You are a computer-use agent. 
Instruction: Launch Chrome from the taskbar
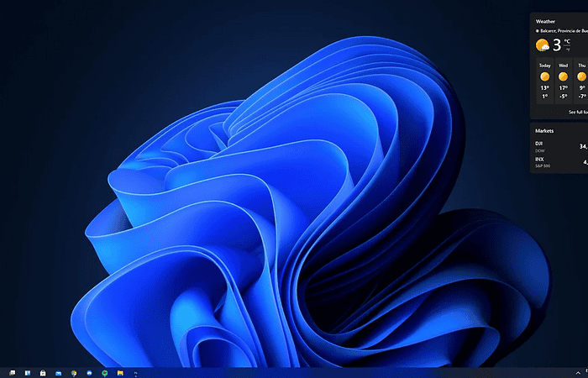tap(74, 373)
